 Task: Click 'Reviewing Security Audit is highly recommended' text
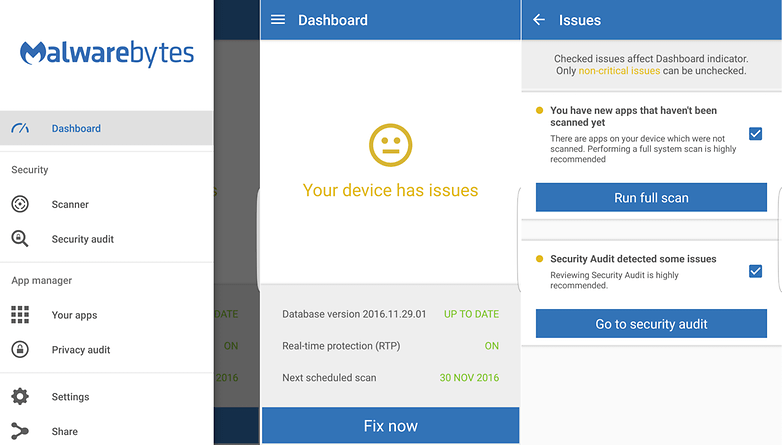[x=614, y=280]
